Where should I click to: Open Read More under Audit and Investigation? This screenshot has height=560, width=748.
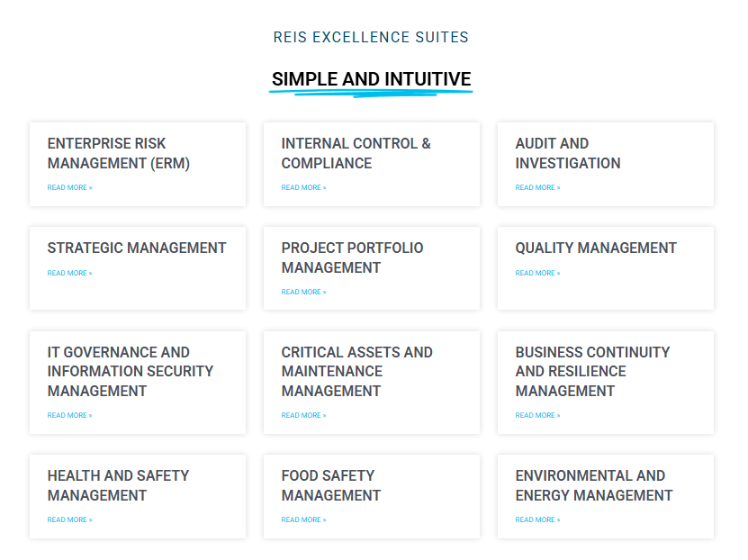(x=537, y=187)
